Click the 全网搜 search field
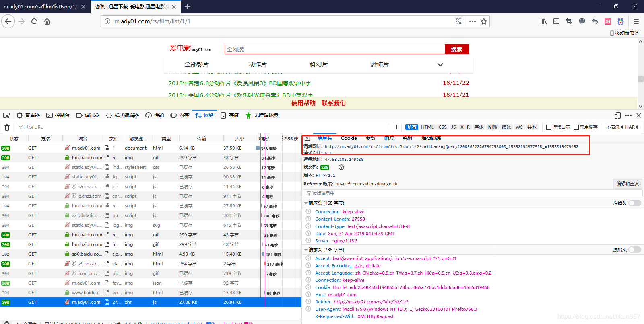This screenshot has height=324, width=644. (x=335, y=49)
